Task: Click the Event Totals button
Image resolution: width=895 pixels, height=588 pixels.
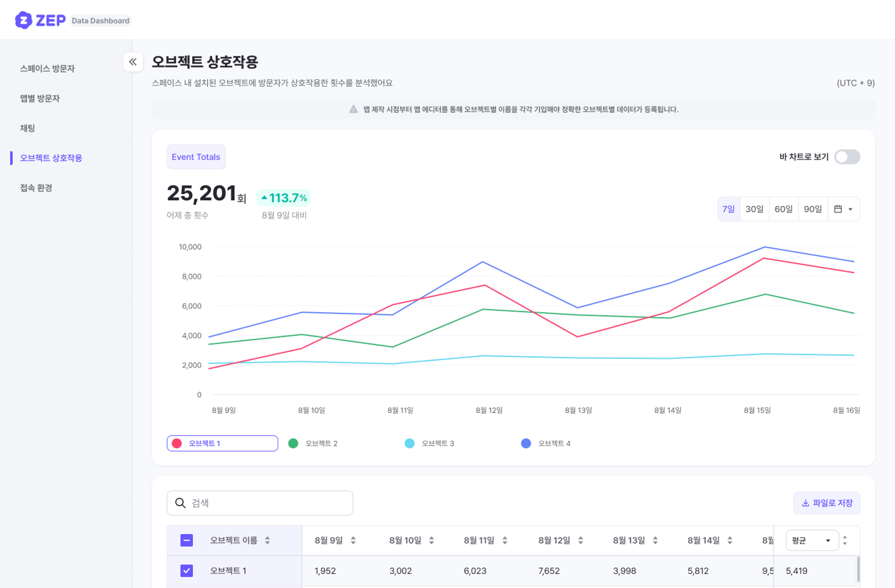Action: [196, 157]
